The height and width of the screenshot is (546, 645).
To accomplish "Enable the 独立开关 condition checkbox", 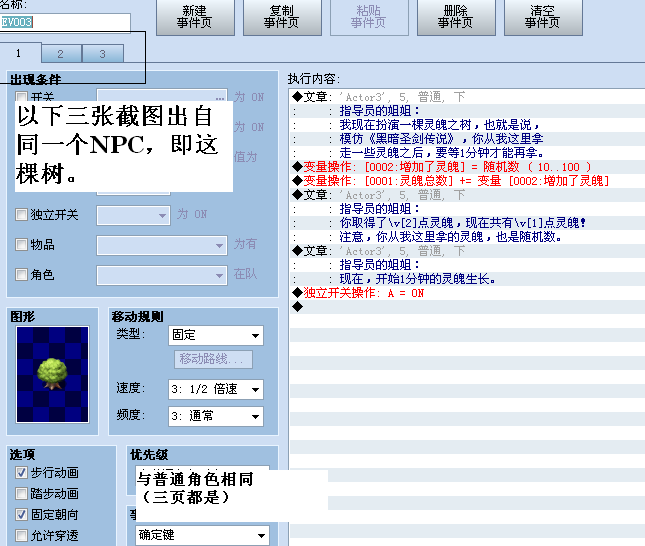I will [21, 214].
